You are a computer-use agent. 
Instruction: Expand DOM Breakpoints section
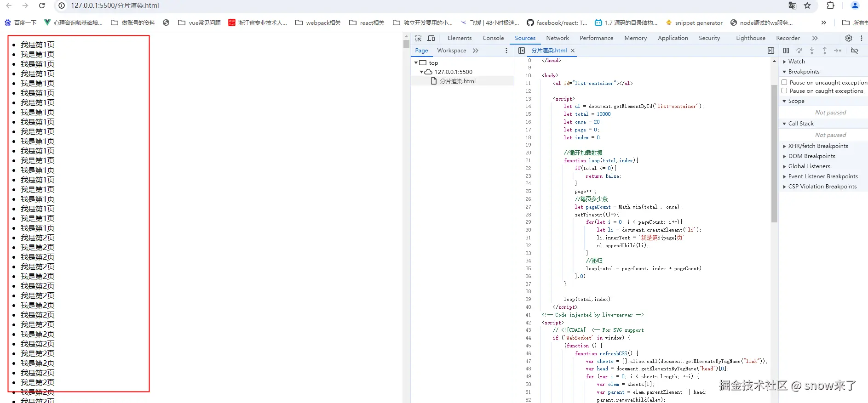785,156
